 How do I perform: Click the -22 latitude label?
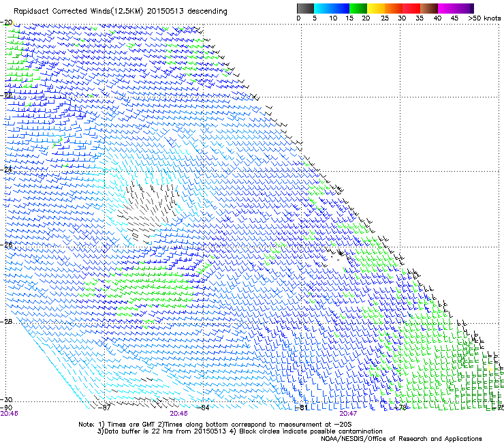[7, 95]
